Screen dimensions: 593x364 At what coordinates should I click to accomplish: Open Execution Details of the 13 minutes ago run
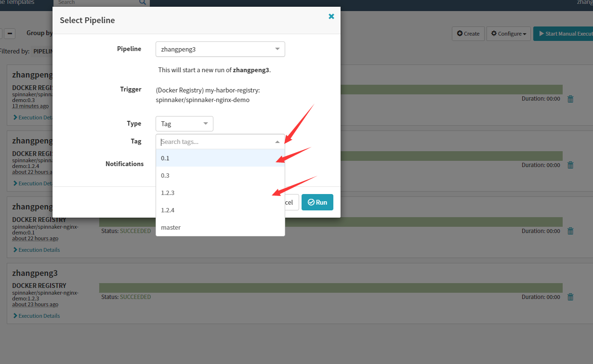pyautogui.click(x=33, y=117)
